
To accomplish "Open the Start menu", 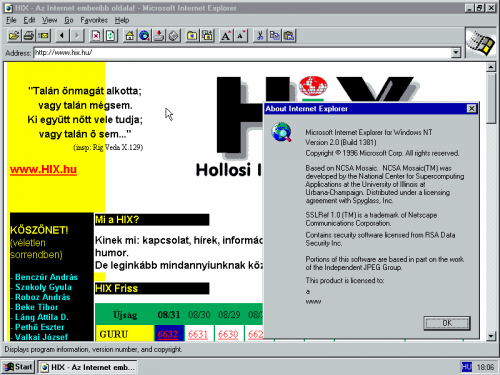I will 18,367.
